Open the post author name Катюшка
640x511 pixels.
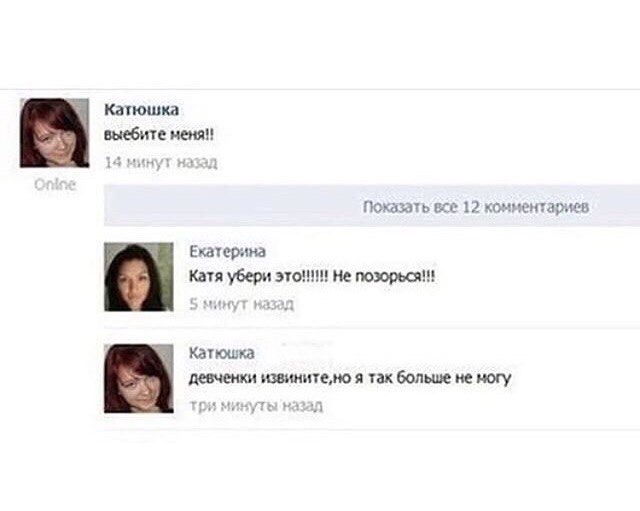pyautogui.click(x=141, y=110)
